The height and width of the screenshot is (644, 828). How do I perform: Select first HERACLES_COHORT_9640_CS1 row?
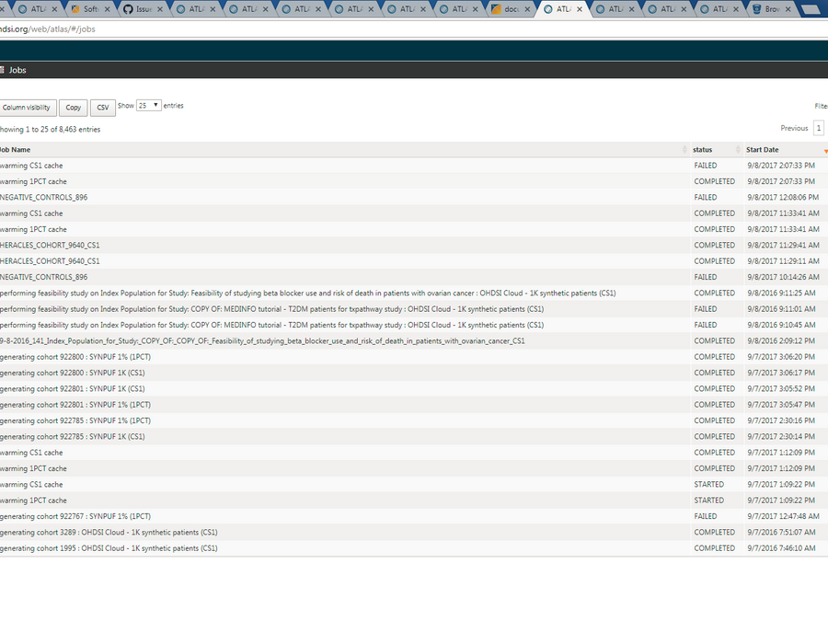(414, 245)
